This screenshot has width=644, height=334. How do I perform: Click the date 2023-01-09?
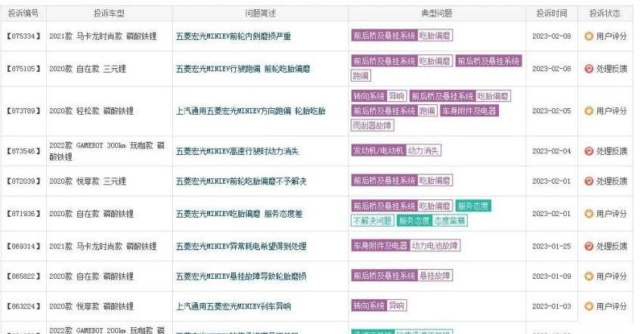tap(552, 276)
